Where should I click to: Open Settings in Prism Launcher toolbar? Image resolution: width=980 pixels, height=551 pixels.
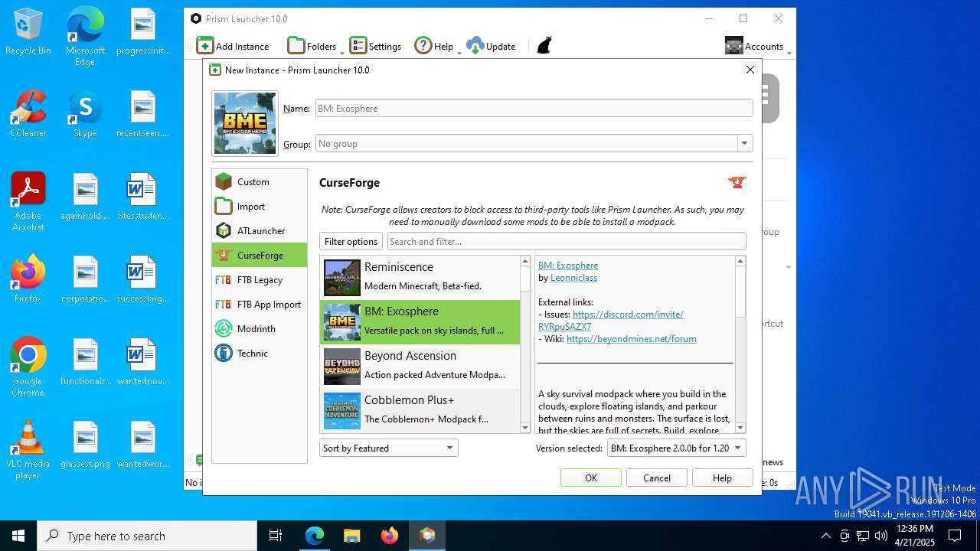tap(375, 46)
